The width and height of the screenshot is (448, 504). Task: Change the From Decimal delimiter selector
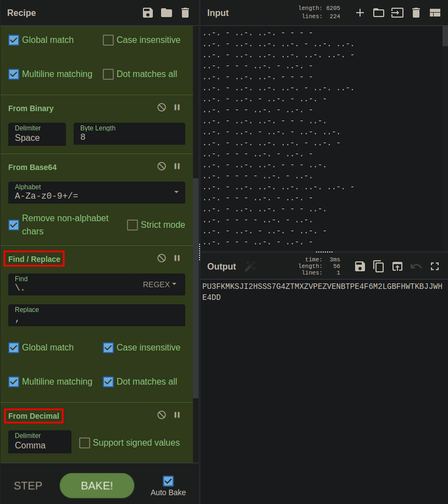[x=40, y=442]
